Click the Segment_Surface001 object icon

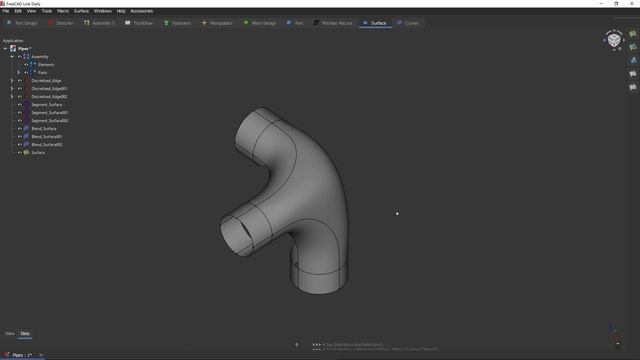[x=27, y=113]
